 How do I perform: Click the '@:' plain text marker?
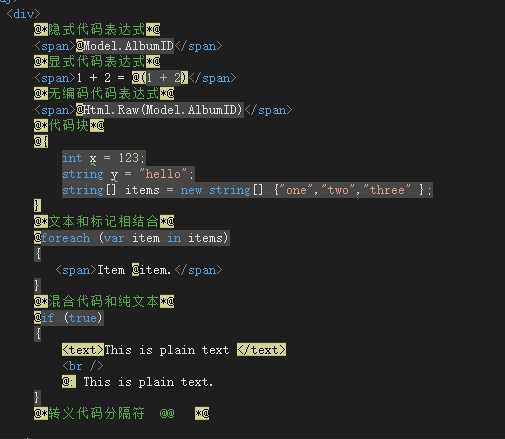click(69, 382)
